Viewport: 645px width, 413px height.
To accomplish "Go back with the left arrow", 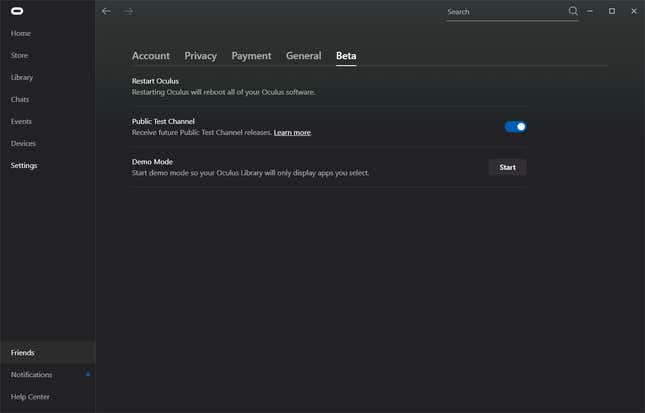I will [106, 11].
